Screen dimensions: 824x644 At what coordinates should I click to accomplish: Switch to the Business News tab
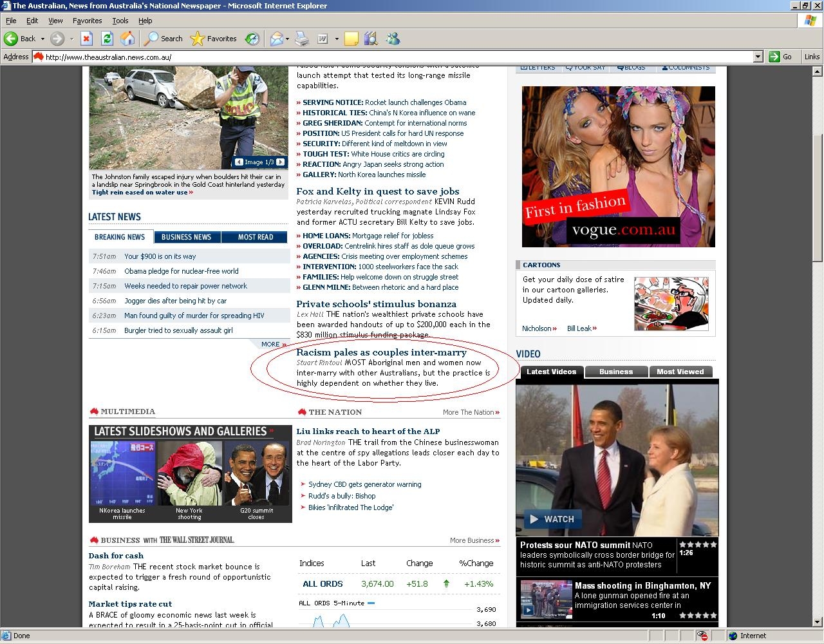186,237
